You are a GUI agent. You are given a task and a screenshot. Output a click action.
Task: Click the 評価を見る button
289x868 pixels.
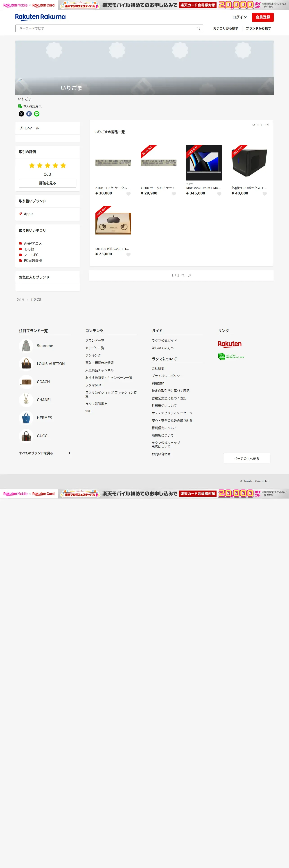coord(47,183)
